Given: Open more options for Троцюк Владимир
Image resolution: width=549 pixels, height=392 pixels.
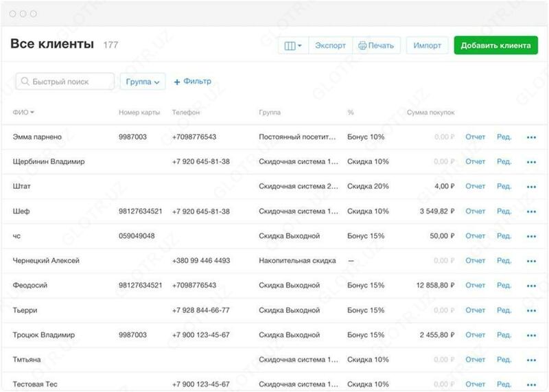Looking at the screenshot, I should click(x=531, y=336).
